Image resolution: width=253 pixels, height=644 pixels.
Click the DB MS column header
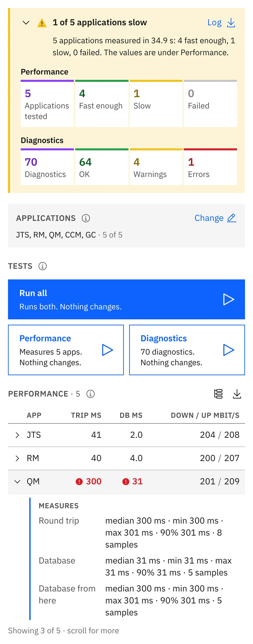click(x=131, y=415)
